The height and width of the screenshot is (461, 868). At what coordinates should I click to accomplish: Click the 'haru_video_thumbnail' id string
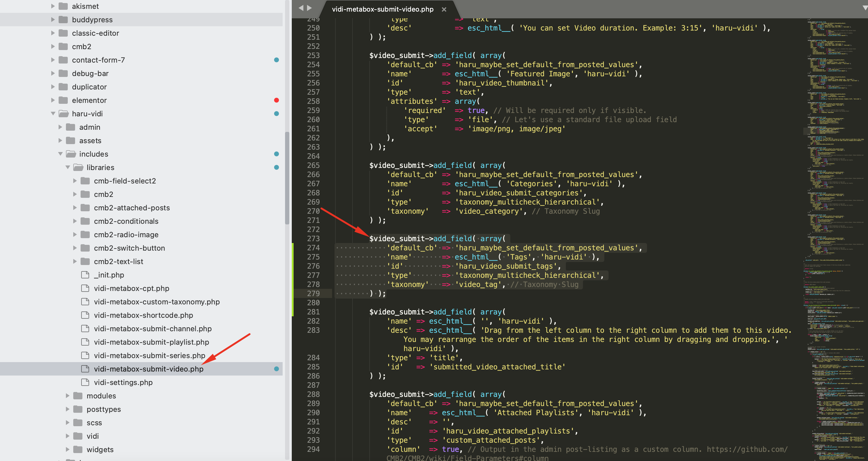pyautogui.click(x=501, y=83)
